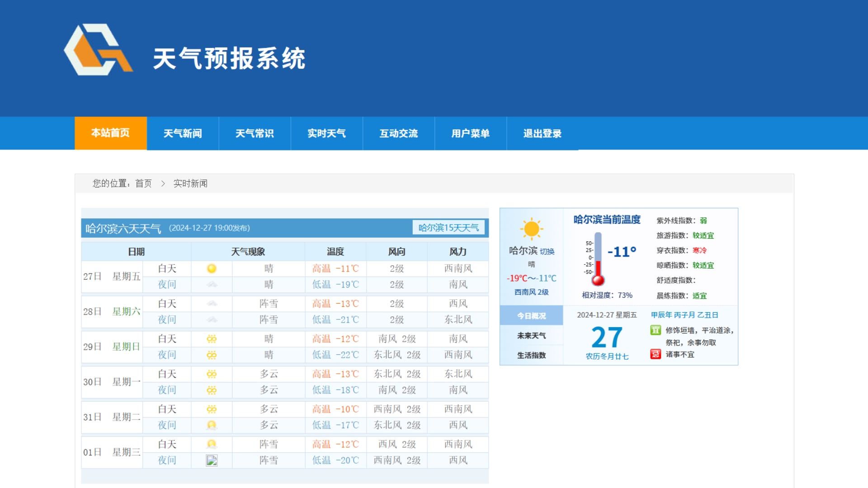Click snow icon for 28日 daytime

[212, 304]
